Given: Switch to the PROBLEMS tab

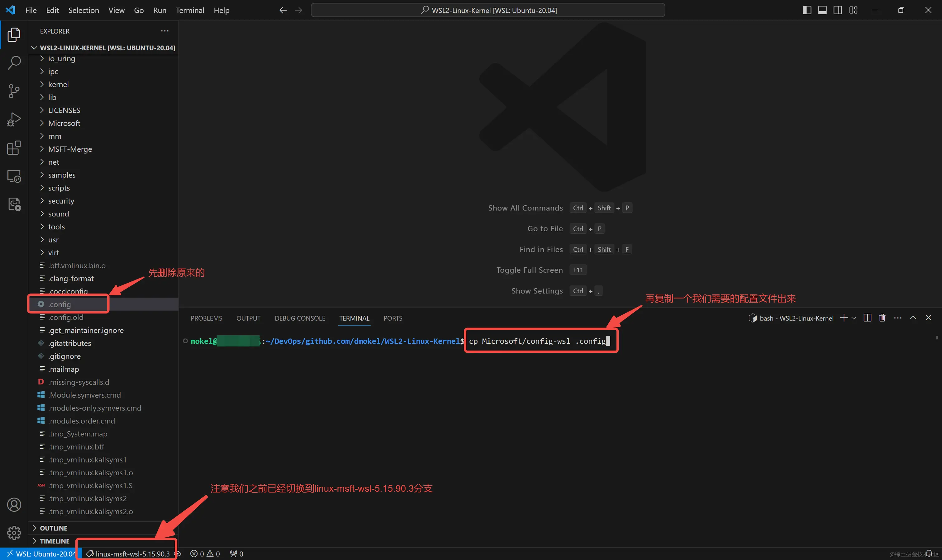Looking at the screenshot, I should coord(206,318).
